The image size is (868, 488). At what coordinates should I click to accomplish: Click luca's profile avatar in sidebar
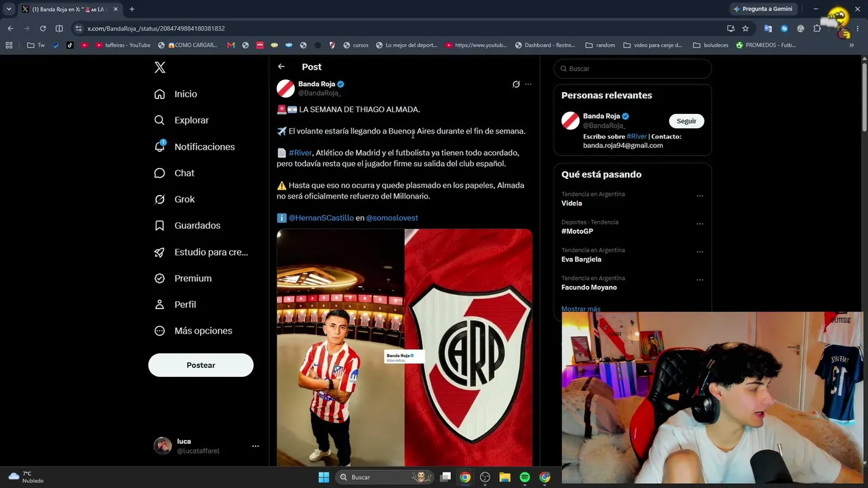[x=163, y=445]
